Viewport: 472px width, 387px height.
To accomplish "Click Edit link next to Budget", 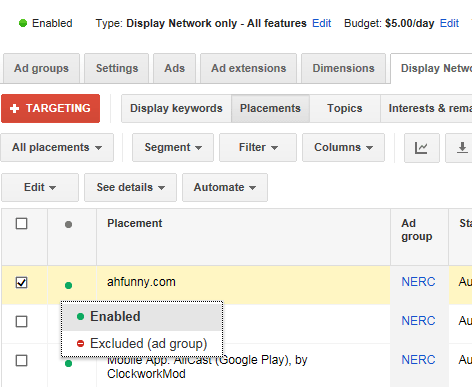I will [449, 23].
